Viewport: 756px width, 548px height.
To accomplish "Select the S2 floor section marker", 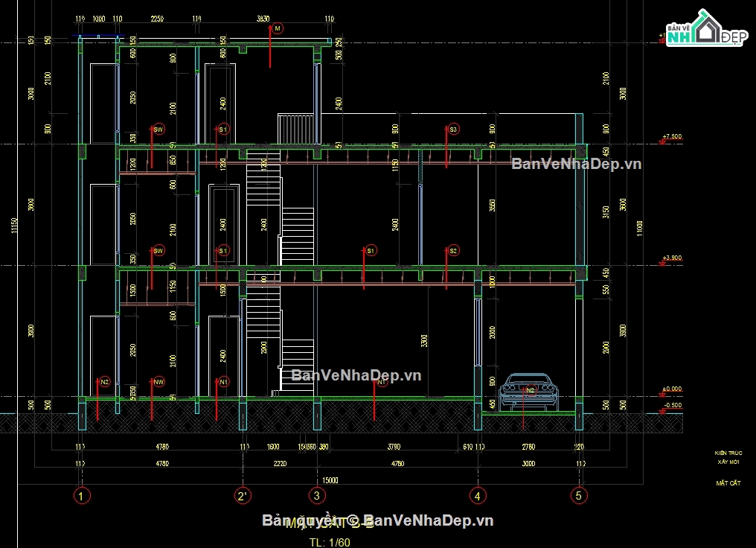I will 452,251.
